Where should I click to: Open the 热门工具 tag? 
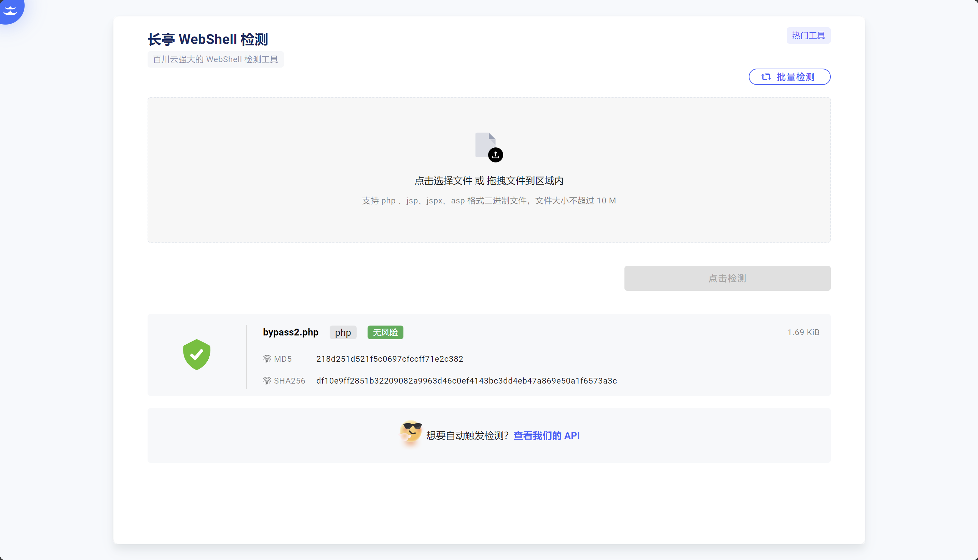[x=808, y=35]
